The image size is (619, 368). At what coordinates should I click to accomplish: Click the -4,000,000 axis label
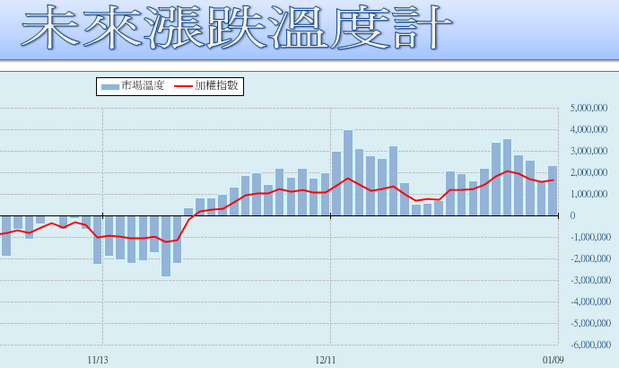(x=590, y=302)
